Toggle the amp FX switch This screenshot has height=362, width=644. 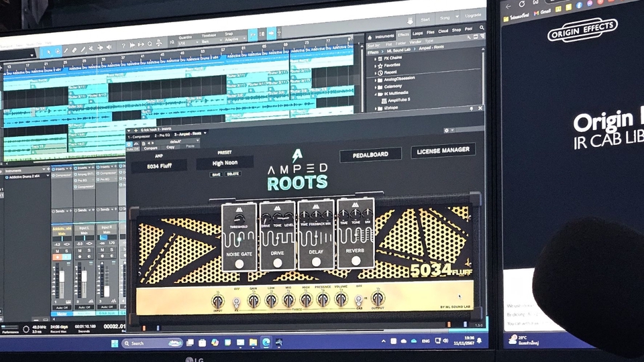click(x=237, y=303)
